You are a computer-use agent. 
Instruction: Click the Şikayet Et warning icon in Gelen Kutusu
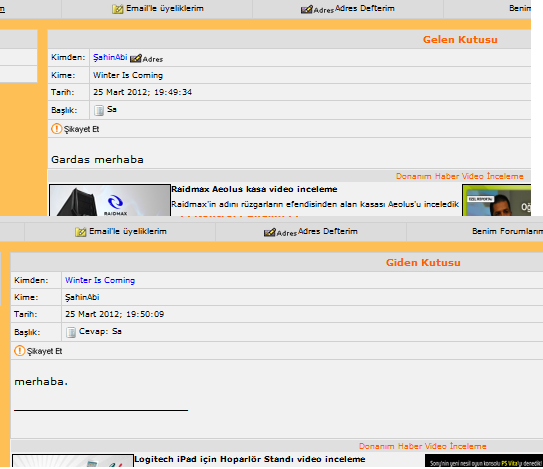56,129
